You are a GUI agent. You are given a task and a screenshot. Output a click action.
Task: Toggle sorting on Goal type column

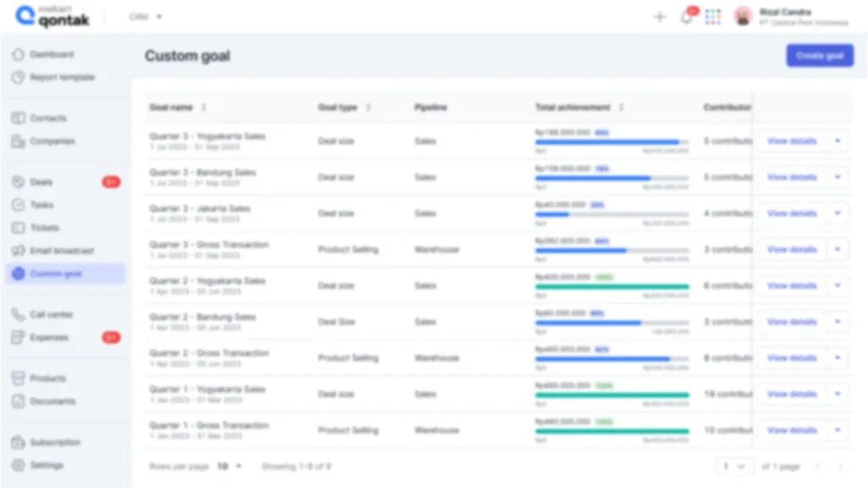[368, 108]
